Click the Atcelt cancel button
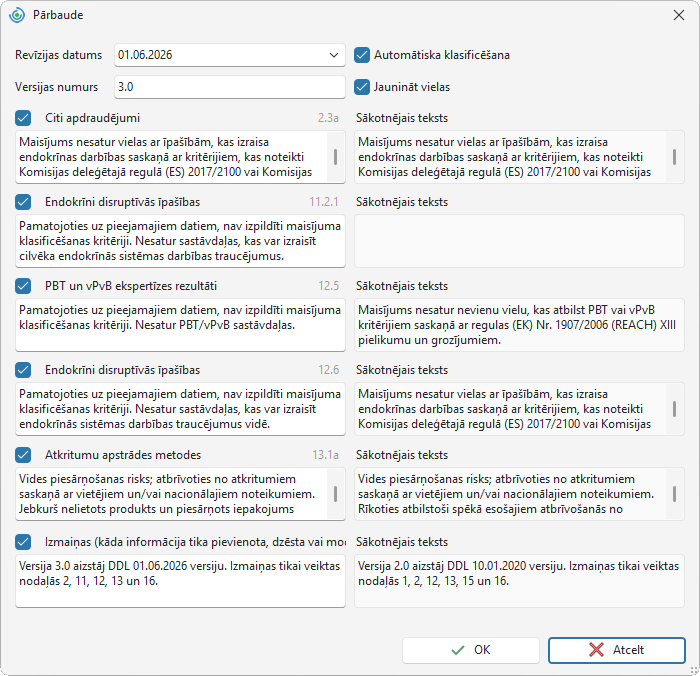The width and height of the screenshot is (700, 676). 617,650
